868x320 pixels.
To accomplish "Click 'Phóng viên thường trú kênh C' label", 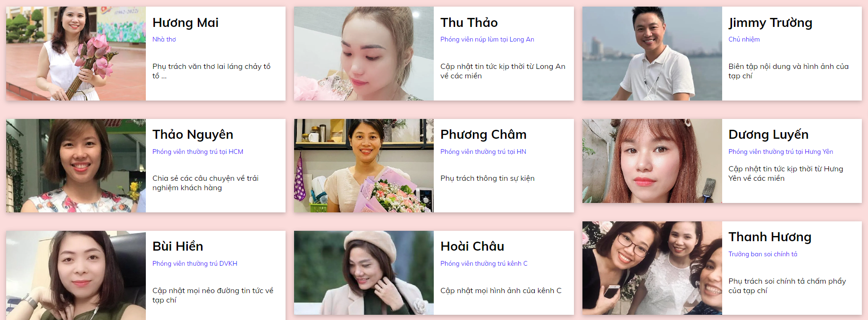I will [484, 263].
